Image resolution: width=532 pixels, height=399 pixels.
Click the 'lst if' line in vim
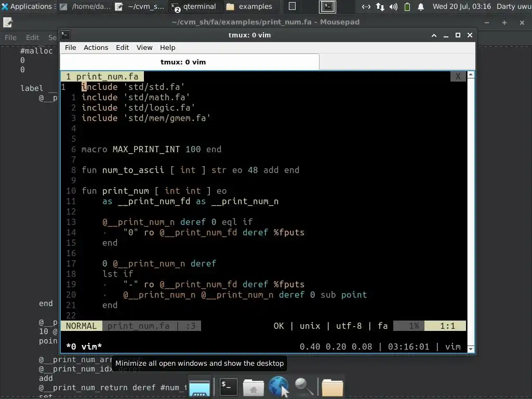(118, 274)
